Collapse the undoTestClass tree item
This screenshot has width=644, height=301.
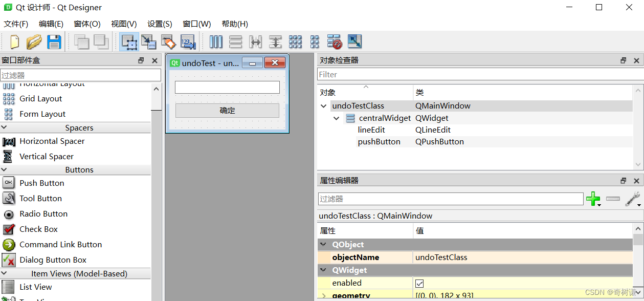324,105
